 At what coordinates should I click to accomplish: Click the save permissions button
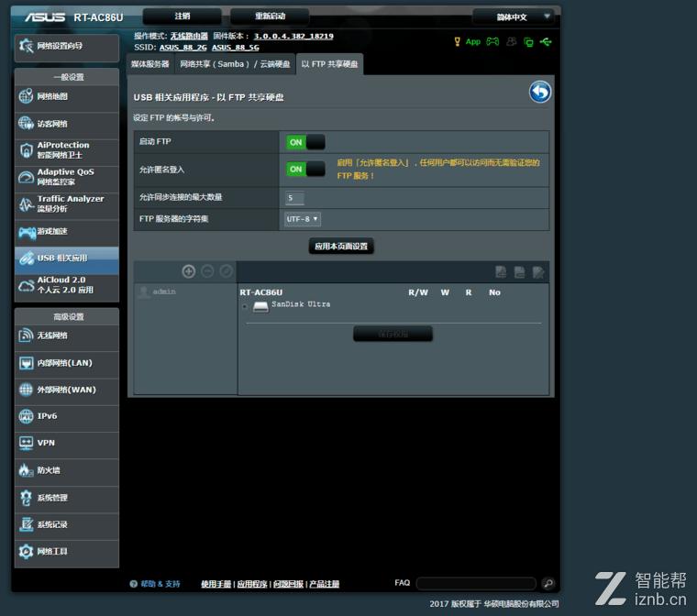click(x=393, y=334)
